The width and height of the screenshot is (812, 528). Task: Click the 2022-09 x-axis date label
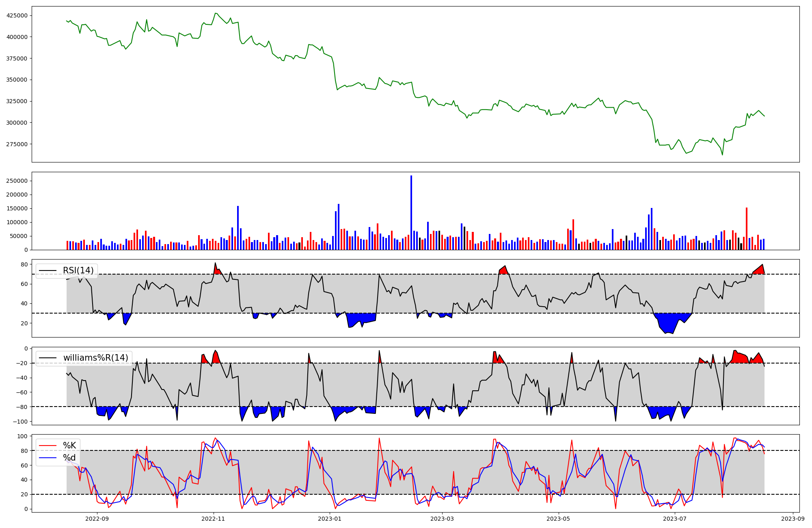tap(97, 519)
